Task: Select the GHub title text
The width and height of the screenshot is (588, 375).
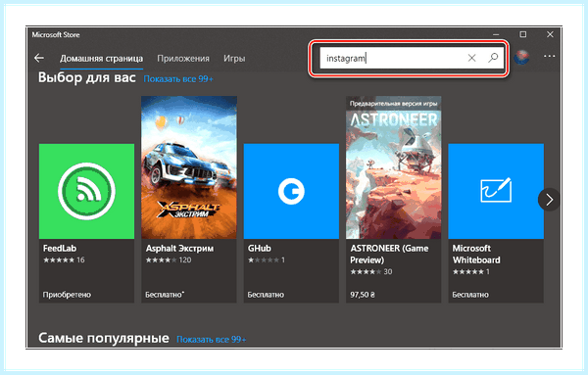Action: 259,249
